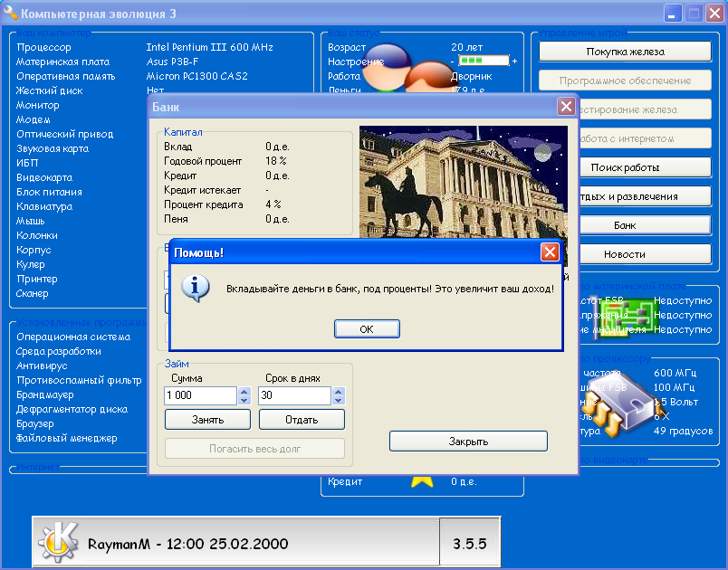
Task: Select the Противоспамный фильтр label
Action: (79, 380)
